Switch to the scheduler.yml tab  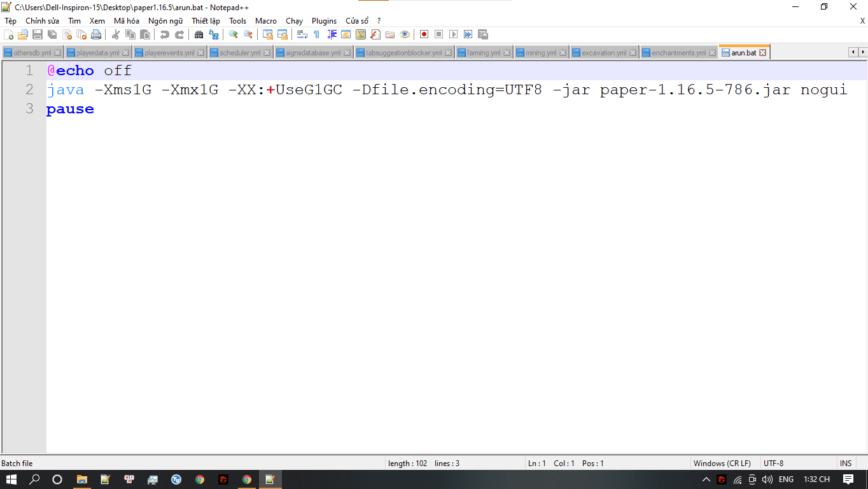coord(240,53)
